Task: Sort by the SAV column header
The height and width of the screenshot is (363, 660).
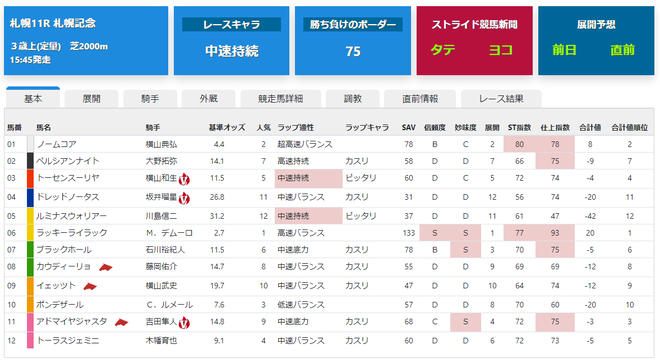Action: (x=408, y=127)
